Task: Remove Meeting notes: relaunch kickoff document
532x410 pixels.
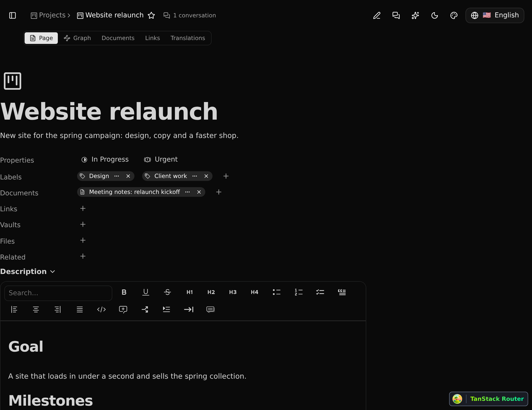Action: [x=199, y=192]
